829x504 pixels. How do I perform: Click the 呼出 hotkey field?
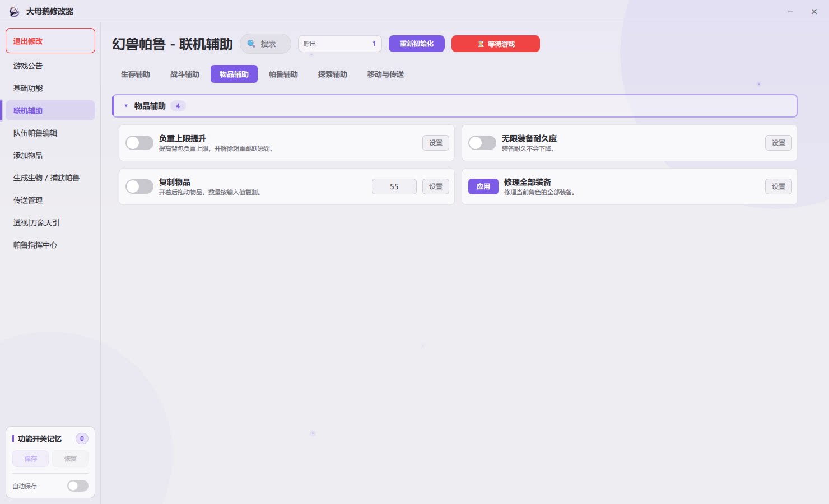pyautogui.click(x=340, y=44)
